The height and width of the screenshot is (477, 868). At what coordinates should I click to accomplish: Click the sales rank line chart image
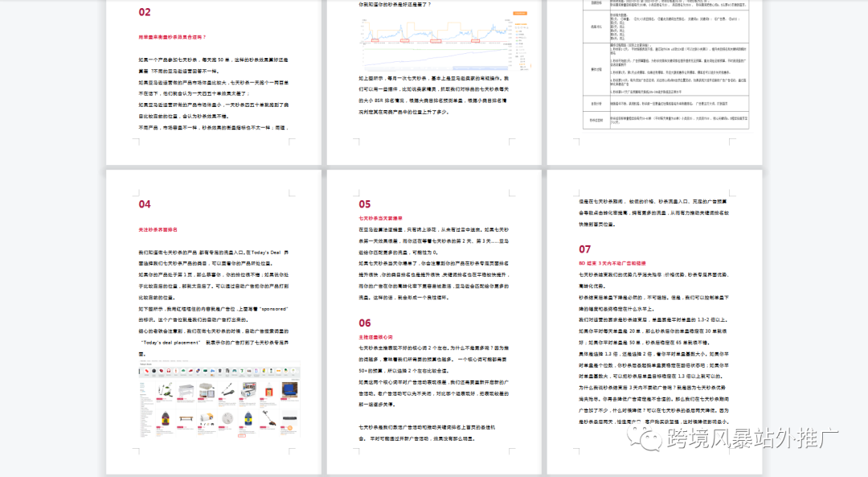coord(445,40)
